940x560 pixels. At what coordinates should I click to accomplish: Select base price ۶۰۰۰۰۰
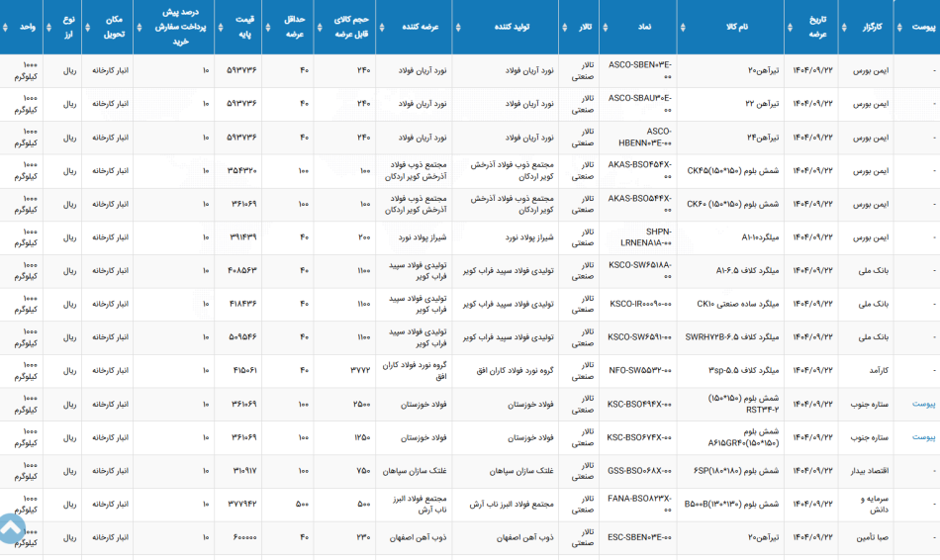pyautogui.click(x=244, y=537)
